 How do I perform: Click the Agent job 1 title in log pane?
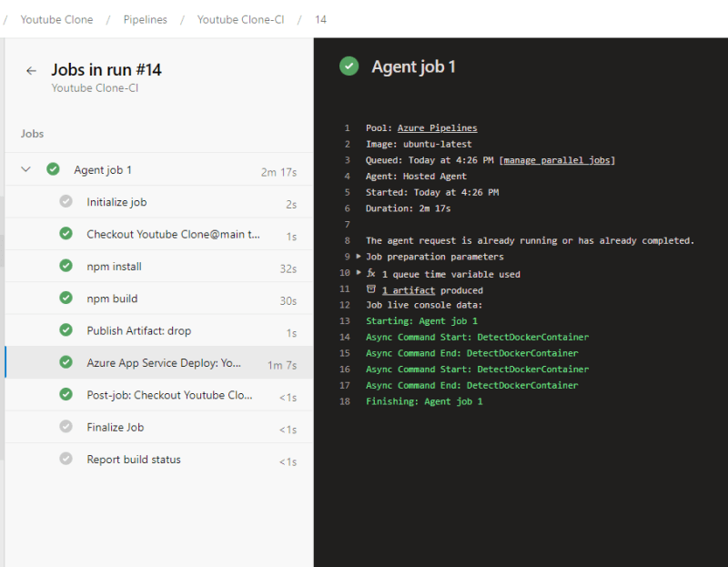pyautogui.click(x=413, y=66)
